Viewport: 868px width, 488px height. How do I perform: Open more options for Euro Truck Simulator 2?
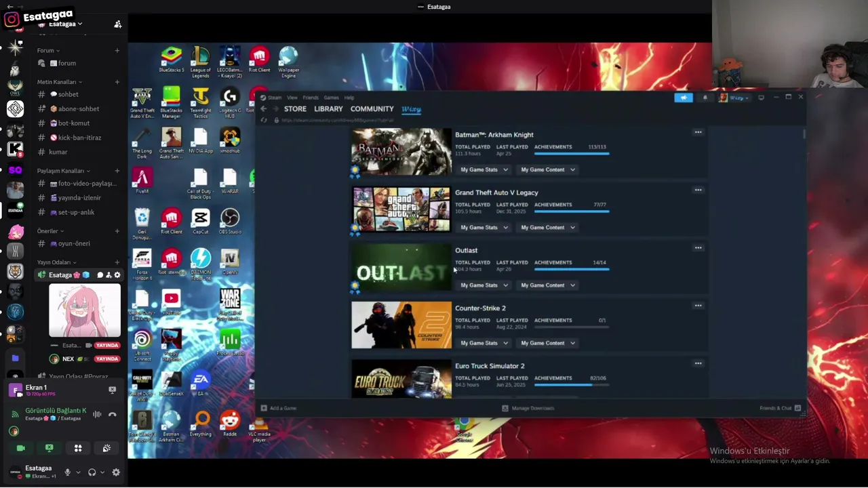[x=698, y=363]
